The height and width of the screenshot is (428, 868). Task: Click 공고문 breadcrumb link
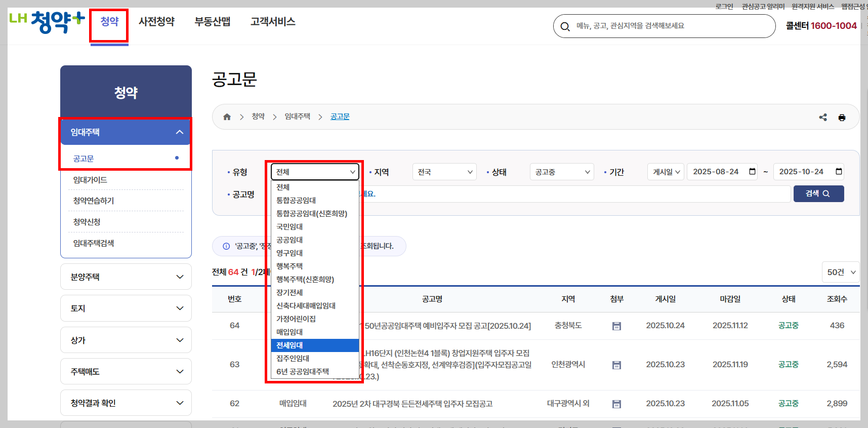(340, 116)
